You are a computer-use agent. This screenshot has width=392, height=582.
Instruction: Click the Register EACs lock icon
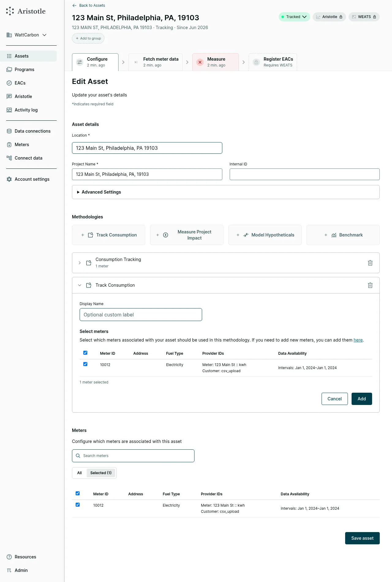click(256, 62)
